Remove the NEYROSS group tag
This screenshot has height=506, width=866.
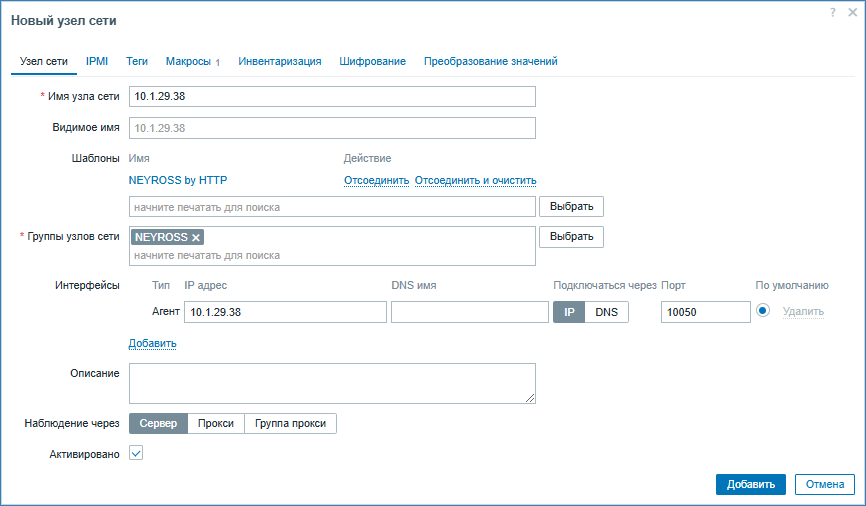pos(196,237)
